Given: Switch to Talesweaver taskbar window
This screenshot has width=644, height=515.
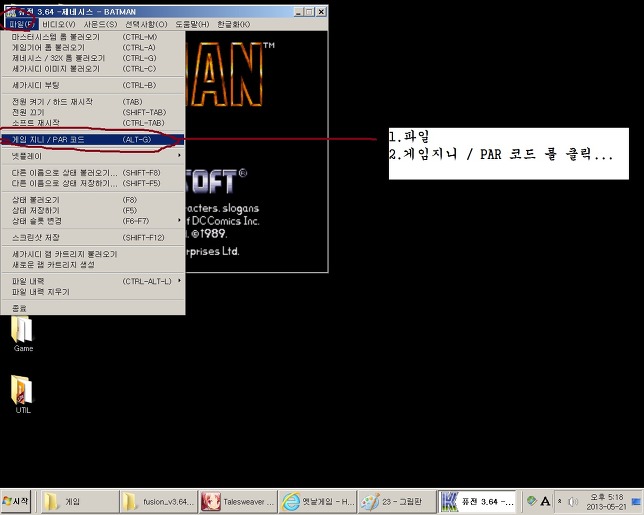Looking at the screenshot, I should 238,501.
